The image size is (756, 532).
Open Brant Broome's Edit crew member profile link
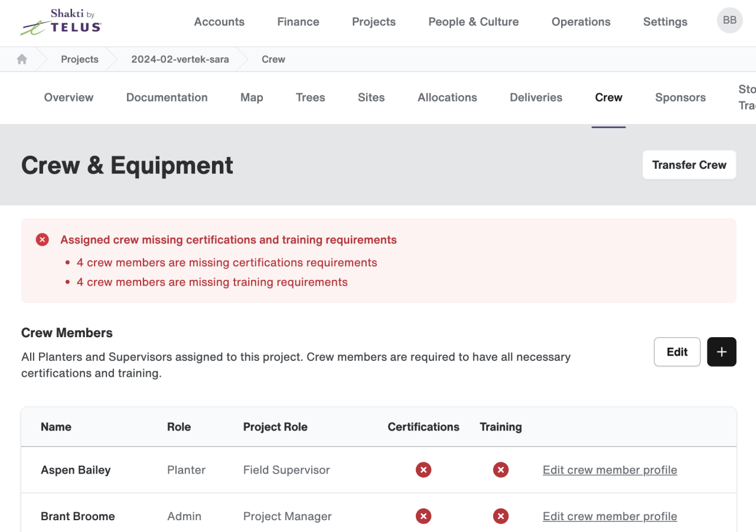coord(610,516)
